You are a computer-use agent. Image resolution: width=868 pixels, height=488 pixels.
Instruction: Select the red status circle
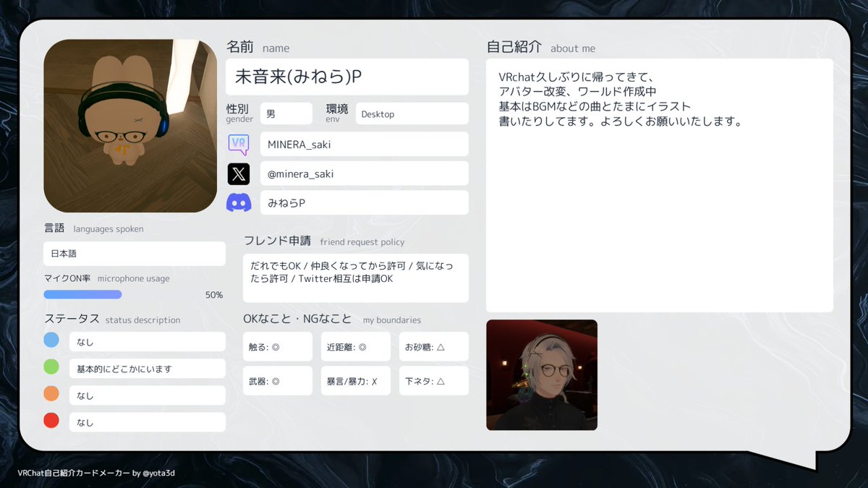coord(51,420)
